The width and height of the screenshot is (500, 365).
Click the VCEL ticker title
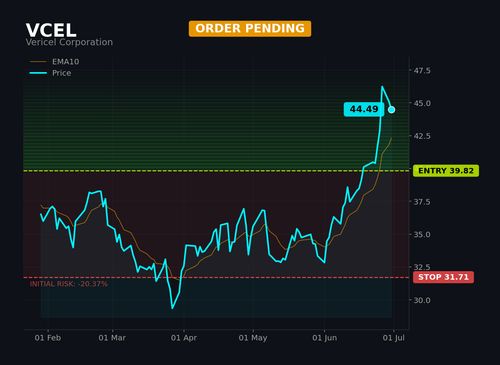point(51,31)
